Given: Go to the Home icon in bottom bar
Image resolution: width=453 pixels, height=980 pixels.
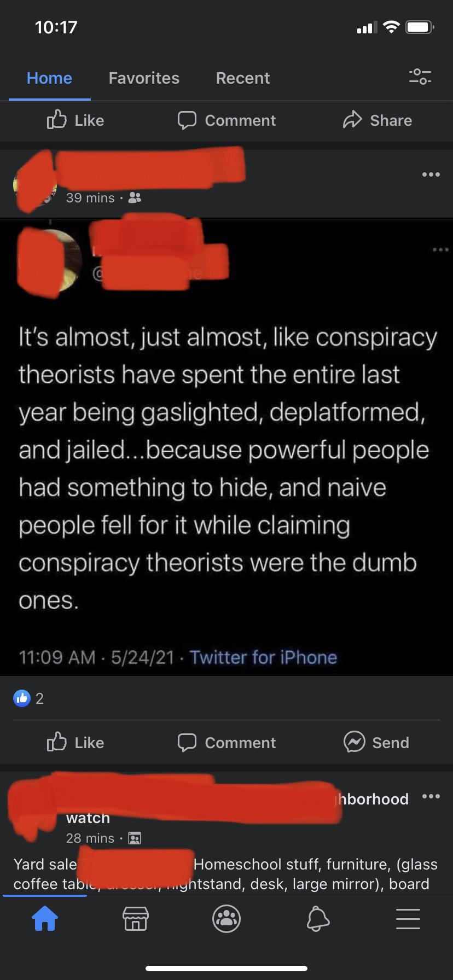Looking at the screenshot, I should (x=45, y=918).
